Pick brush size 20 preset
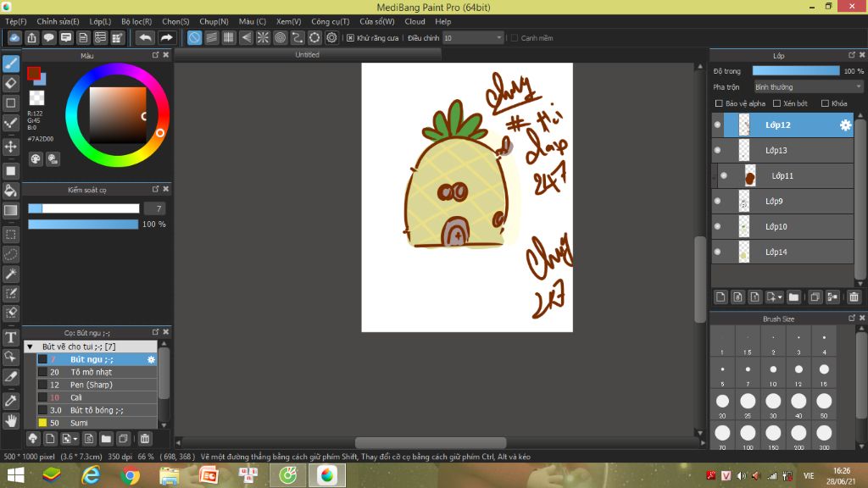Viewport: 868px width, 488px height. tap(722, 404)
